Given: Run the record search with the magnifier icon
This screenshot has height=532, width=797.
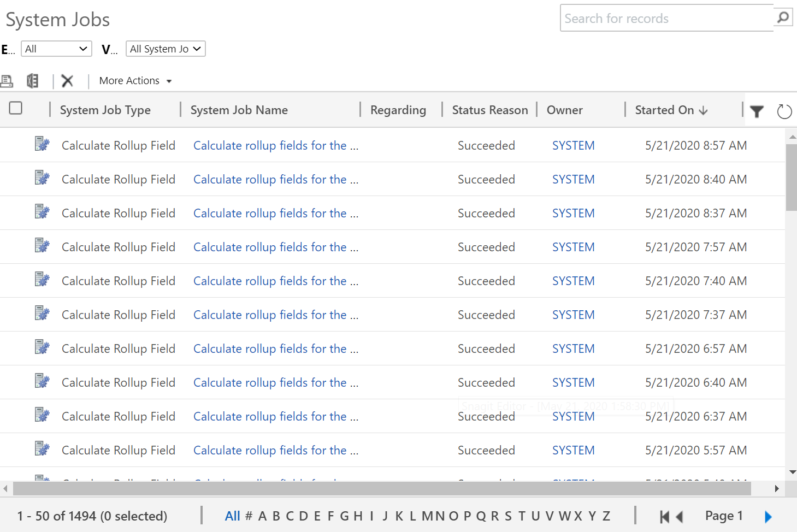Looking at the screenshot, I should 783,17.
